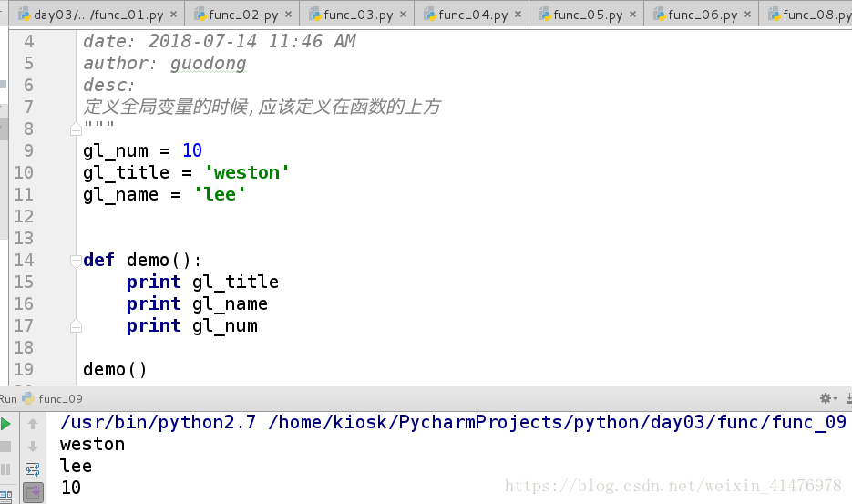This screenshot has height=504, width=852.
Task: Click line number 14 in gutter
Action: point(24,260)
